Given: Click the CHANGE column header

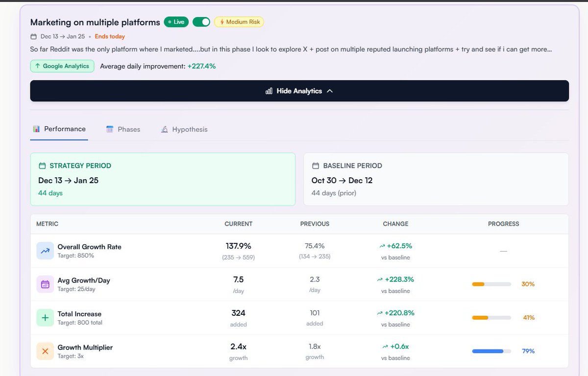Looking at the screenshot, I should click(395, 224).
